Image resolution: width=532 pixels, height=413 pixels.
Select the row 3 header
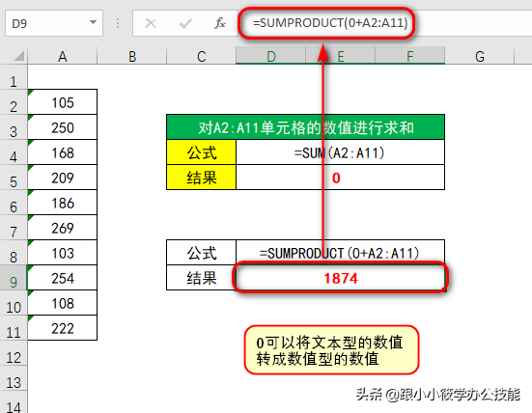(14, 127)
